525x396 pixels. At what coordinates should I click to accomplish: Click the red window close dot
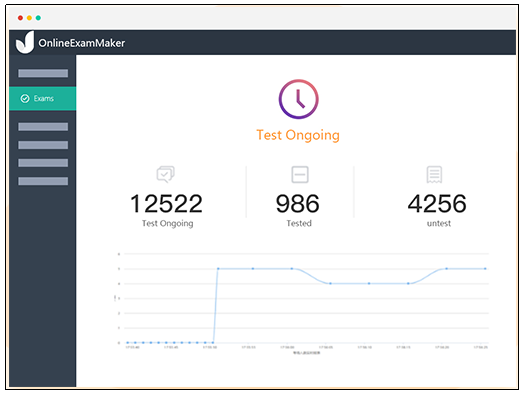pyautogui.click(x=20, y=18)
